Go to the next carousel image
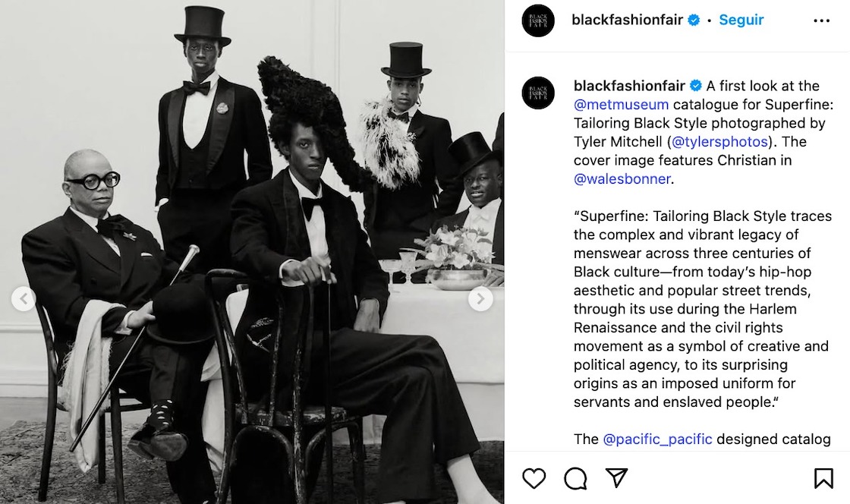The height and width of the screenshot is (504, 850). [480, 299]
